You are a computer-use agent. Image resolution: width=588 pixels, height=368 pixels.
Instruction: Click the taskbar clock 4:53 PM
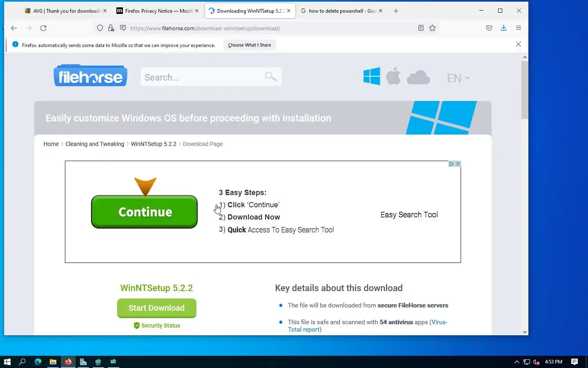click(x=553, y=362)
